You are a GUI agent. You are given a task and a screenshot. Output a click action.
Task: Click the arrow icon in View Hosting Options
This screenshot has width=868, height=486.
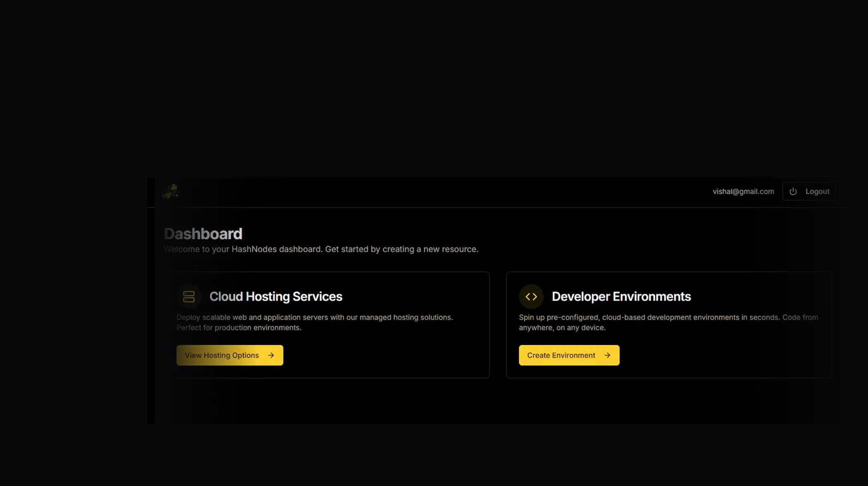pos(271,355)
